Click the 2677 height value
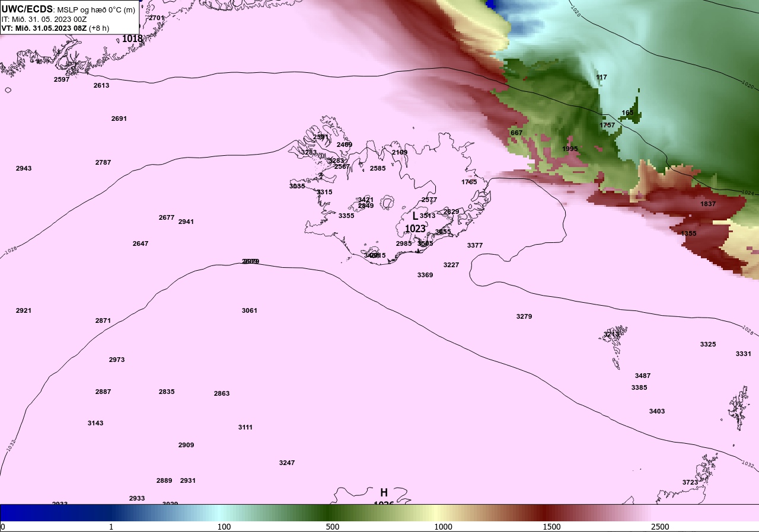 coord(167,217)
